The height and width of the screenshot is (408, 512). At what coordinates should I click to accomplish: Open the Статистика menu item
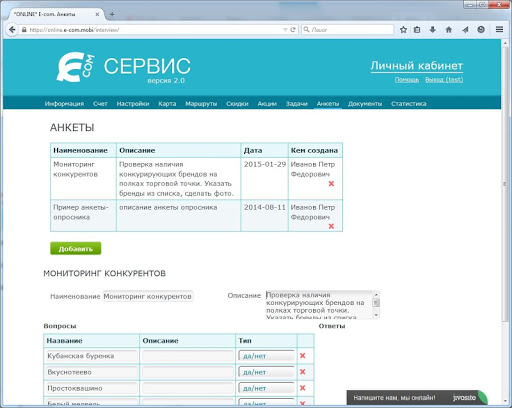tap(409, 104)
